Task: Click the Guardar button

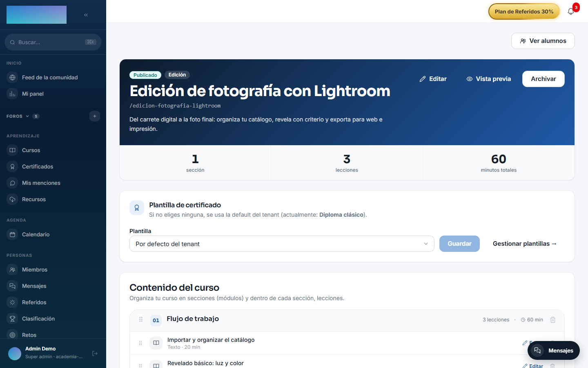Action: [x=459, y=244]
